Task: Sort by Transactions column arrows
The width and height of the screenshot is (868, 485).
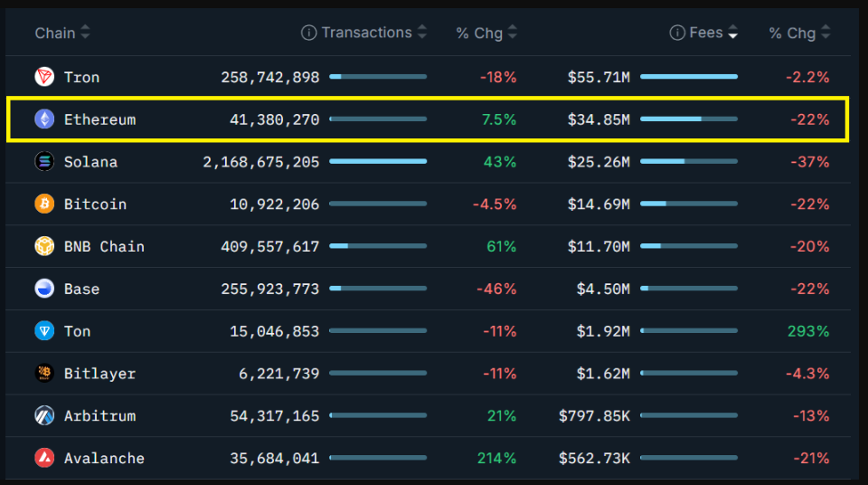Action: pos(422,33)
